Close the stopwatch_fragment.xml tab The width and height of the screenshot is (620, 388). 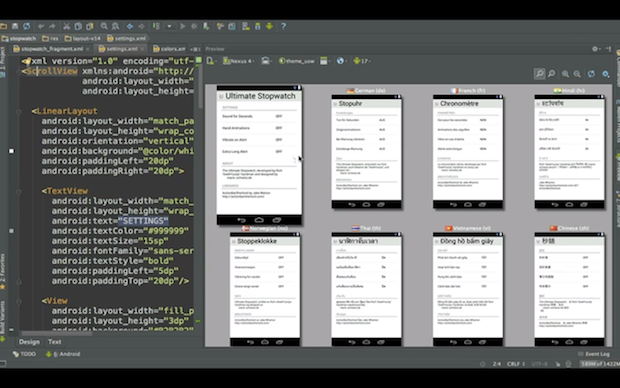pos(88,49)
